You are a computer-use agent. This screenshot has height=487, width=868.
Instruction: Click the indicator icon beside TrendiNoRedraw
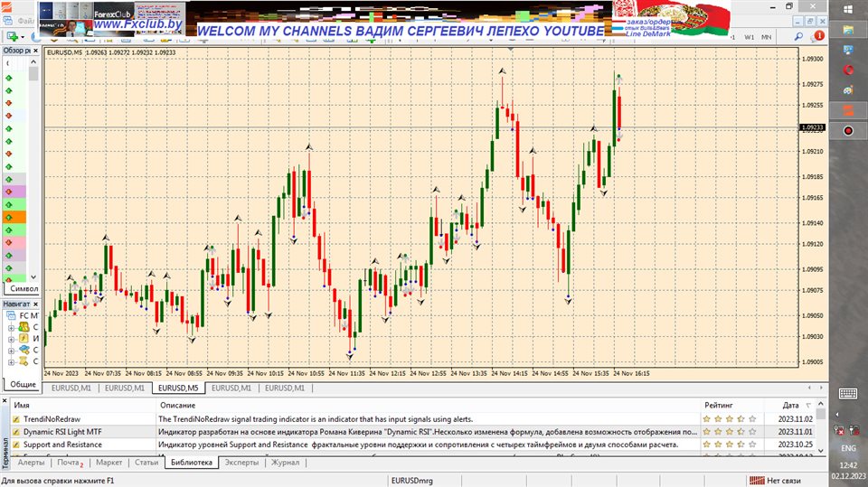coord(16,419)
